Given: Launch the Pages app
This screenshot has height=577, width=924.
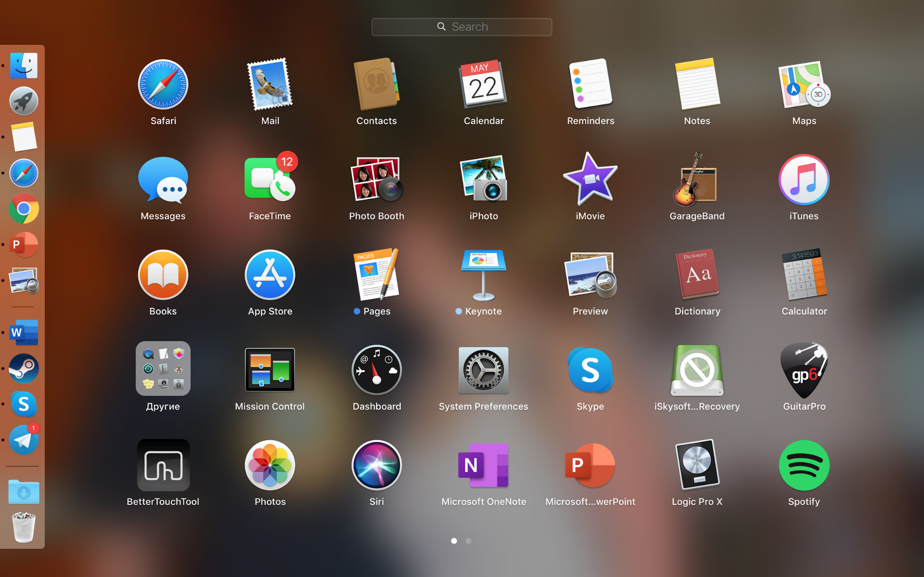Looking at the screenshot, I should pos(377,275).
